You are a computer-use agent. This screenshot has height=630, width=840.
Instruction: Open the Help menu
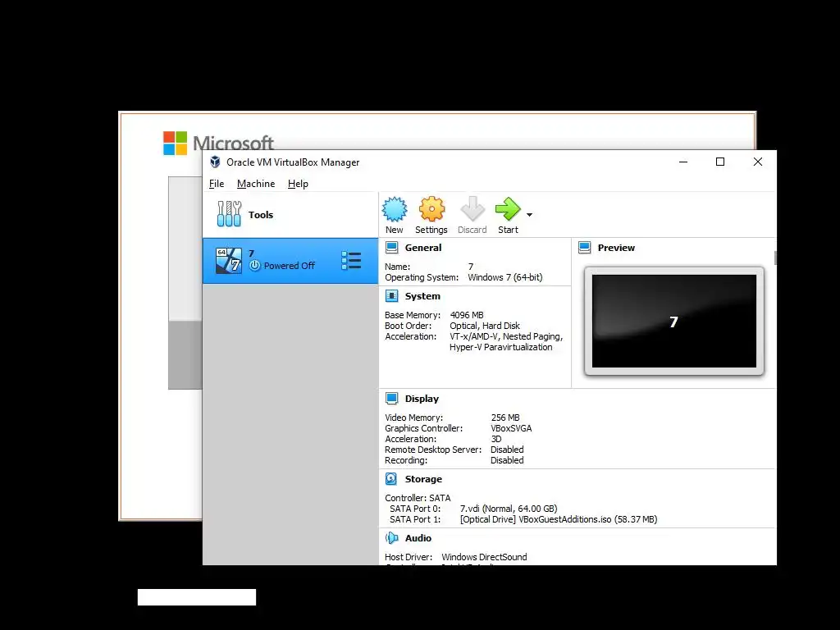point(298,184)
